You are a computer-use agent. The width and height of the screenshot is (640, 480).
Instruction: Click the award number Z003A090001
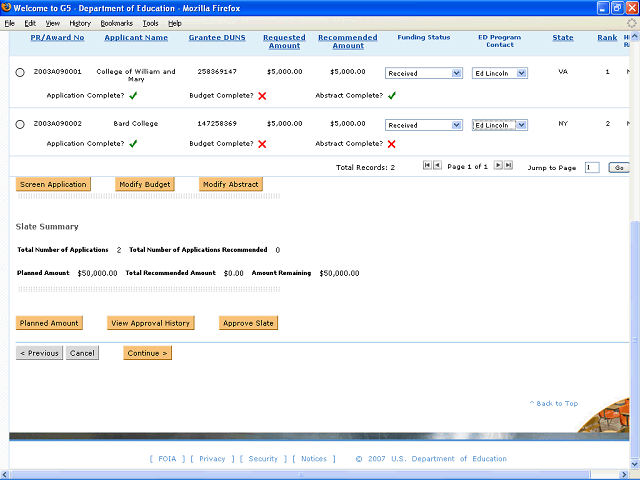58,72
